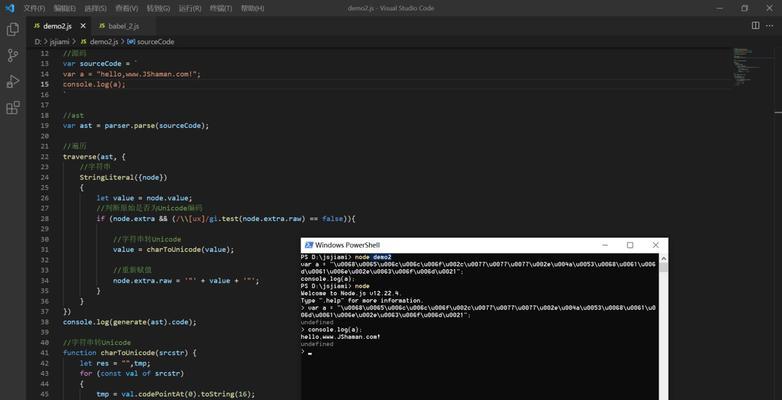Click the demo2.js breadcrumb item
Screen dimensions: 782x400
104,42
